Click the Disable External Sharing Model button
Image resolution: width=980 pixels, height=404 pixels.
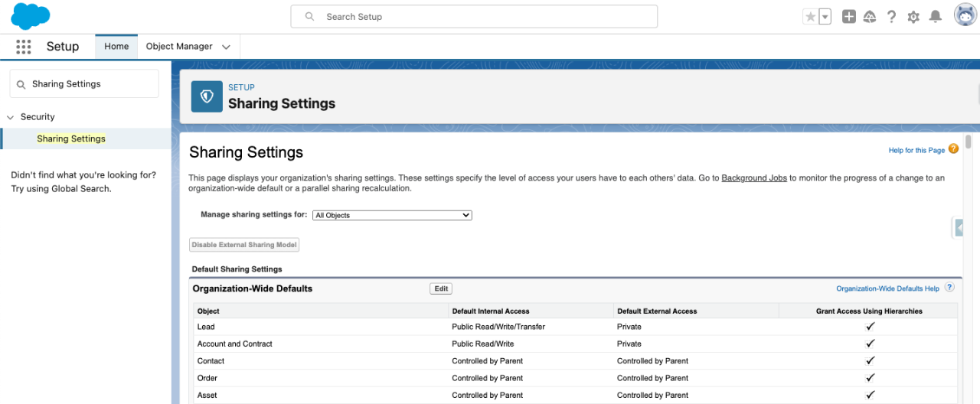tap(245, 245)
